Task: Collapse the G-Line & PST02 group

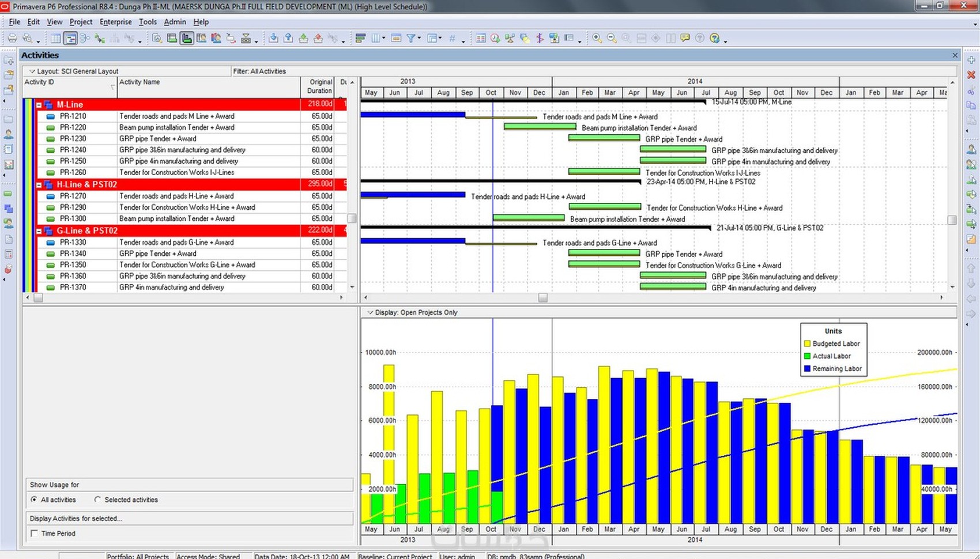Action: click(39, 231)
